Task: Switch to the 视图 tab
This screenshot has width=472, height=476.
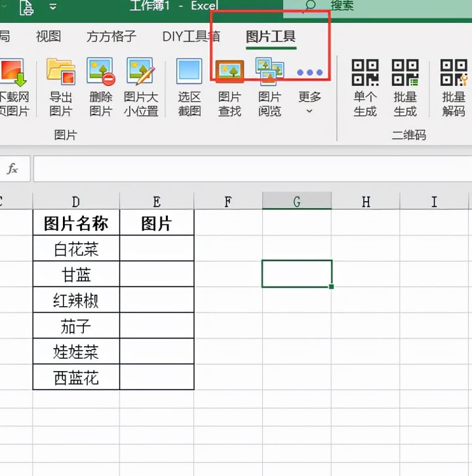Action: click(49, 37)
